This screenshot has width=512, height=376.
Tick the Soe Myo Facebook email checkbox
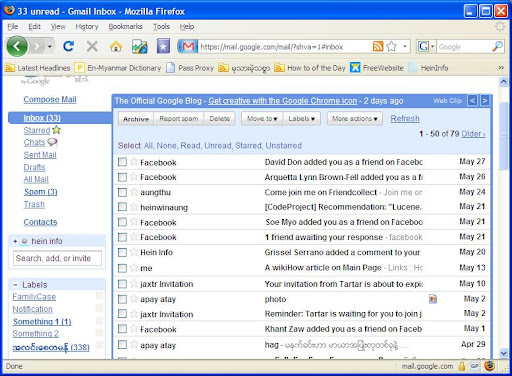tap(122, 222)
